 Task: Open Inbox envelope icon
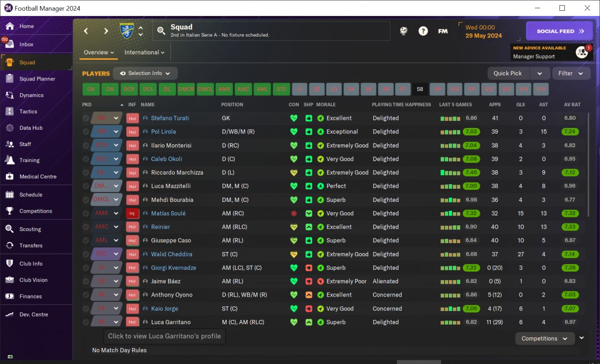pyautogui.click(x=9, y=45)
